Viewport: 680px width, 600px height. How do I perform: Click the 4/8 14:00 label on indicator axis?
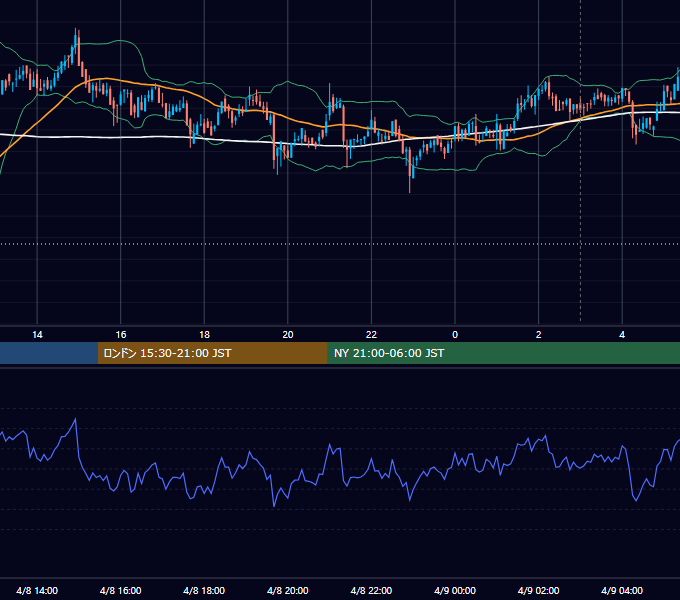pos(37,590)
